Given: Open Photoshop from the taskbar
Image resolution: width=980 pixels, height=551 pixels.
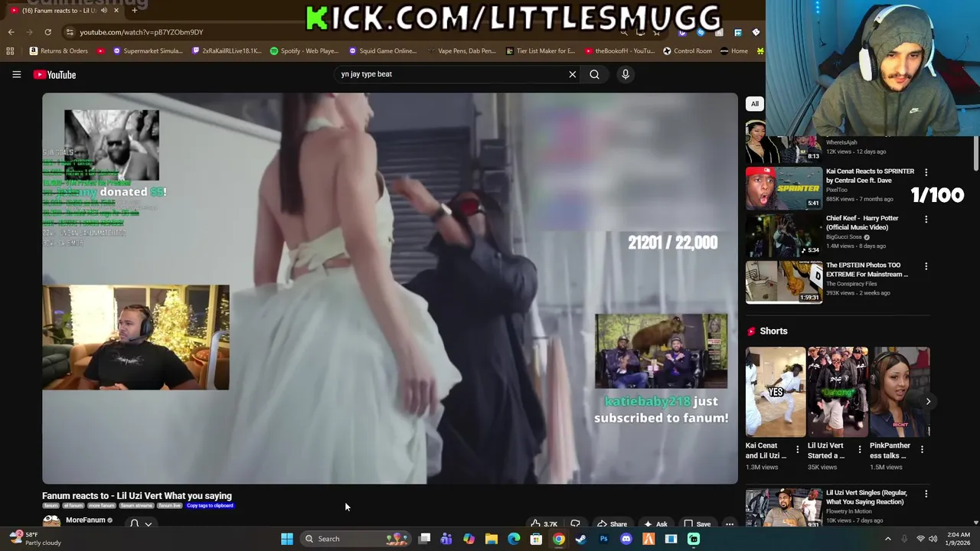Looking at the screenshot, I should coord(603,539).
